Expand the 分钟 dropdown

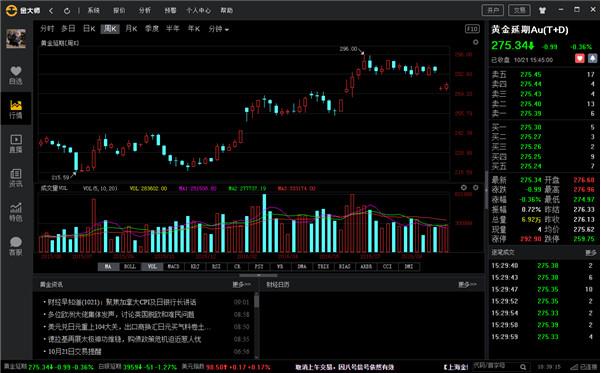tap(218, 29)
